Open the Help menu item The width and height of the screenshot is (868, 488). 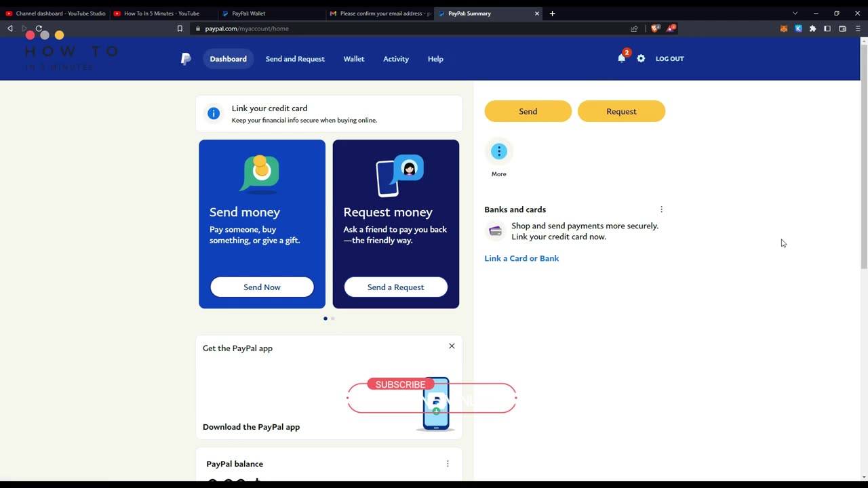(435, 59)
